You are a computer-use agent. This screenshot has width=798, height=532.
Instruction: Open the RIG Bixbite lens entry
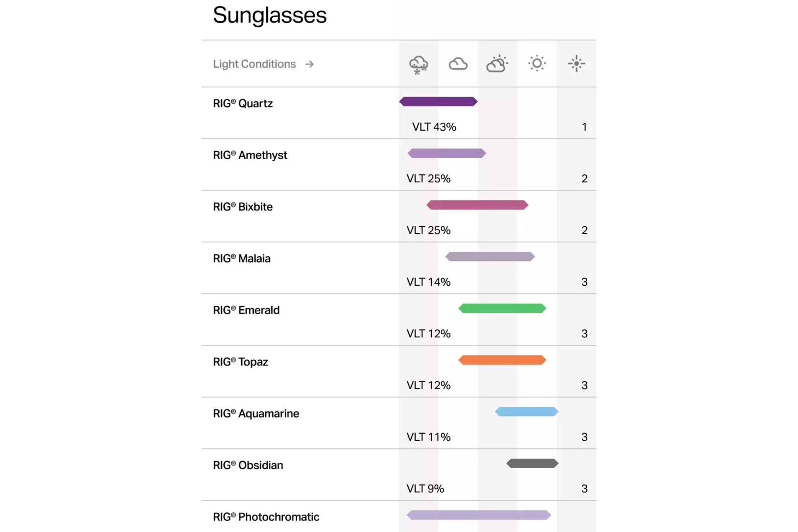pos(243,207)
